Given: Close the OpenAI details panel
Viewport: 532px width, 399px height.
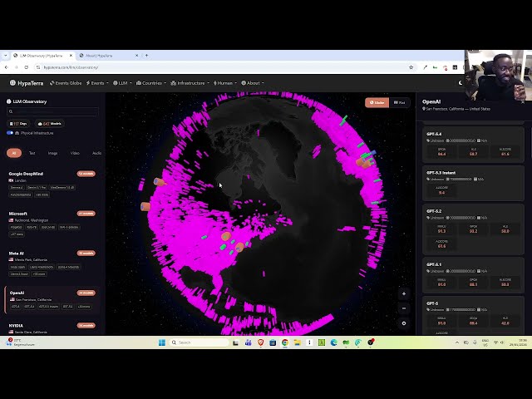Looking at the screenshot, I should (x=523, y=101).
